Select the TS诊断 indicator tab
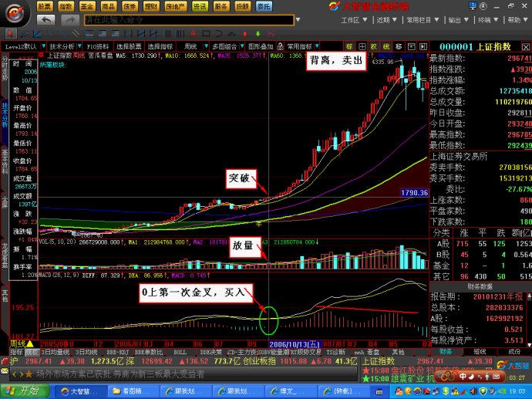The image size is (532, 399). (335, 352)
